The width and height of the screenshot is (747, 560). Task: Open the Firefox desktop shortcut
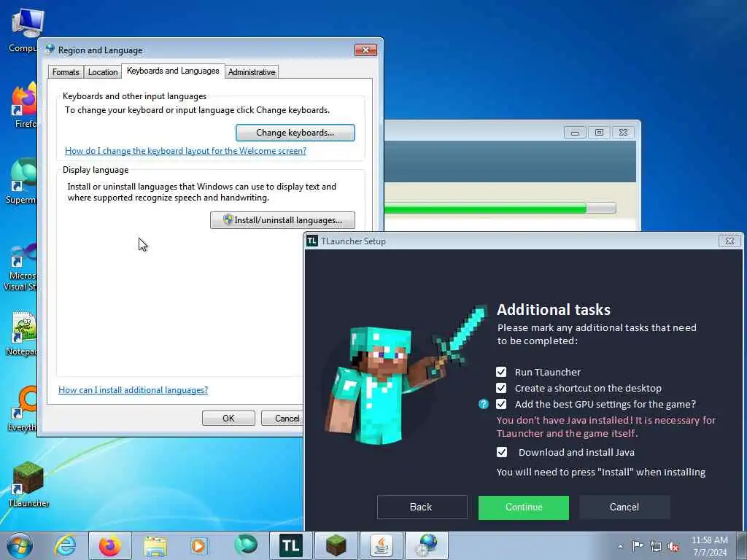24,105
